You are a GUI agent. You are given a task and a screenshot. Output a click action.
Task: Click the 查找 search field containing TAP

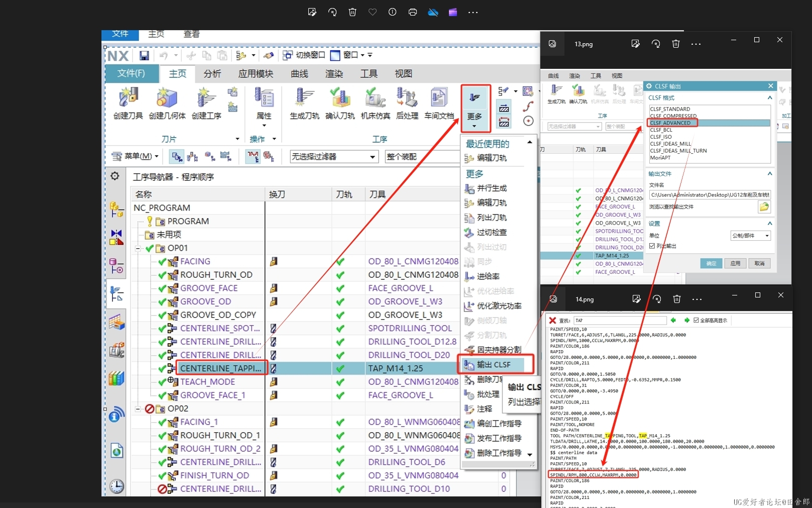tap(620, 320)
